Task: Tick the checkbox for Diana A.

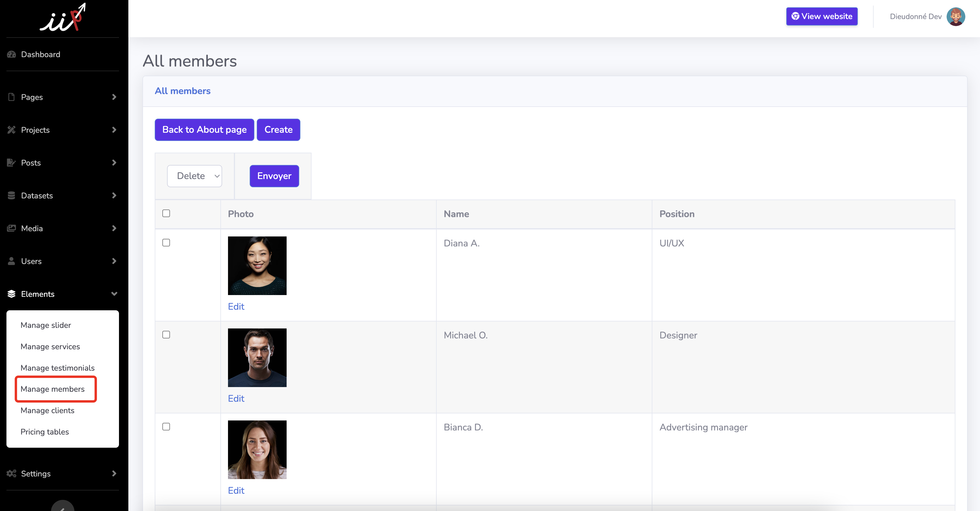Action: 166,243
